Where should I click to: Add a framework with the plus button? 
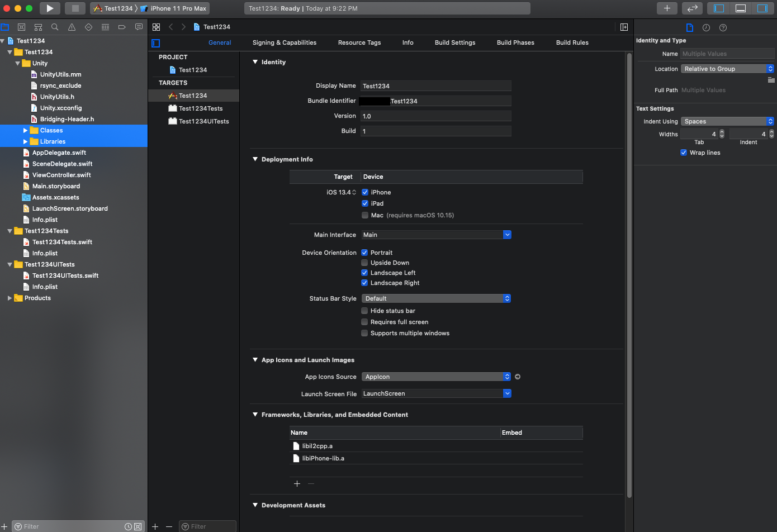(x=297, y=484)
